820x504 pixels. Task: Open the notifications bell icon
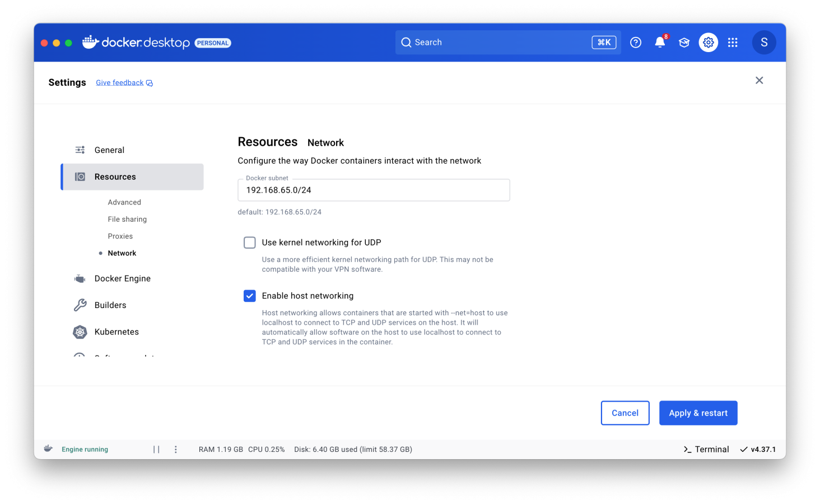[x=660, y=43]
